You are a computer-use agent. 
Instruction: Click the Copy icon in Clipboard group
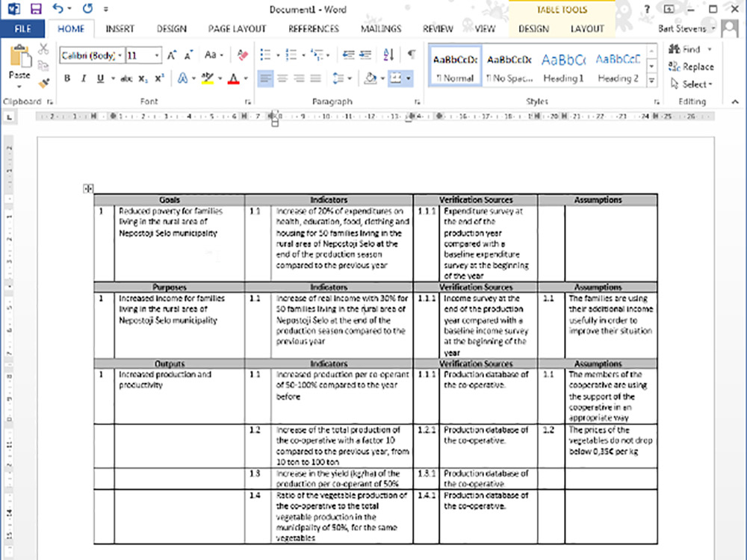(x=43, y=66)
